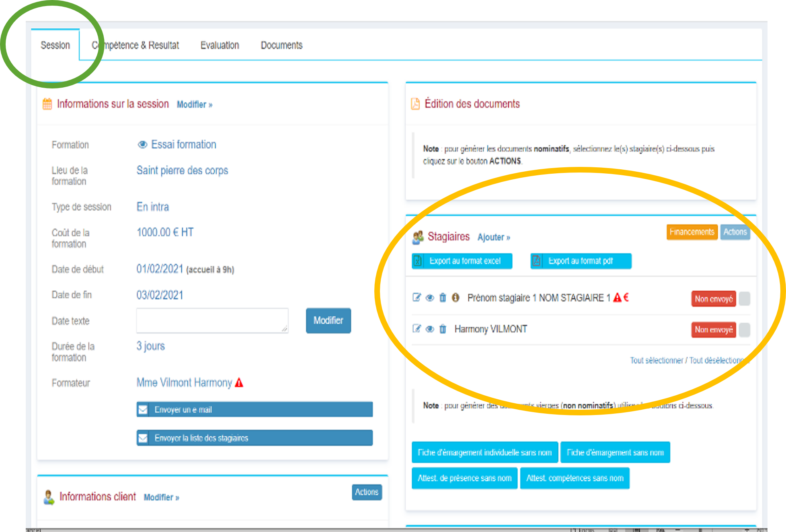The image size is (786, 532).
Task: Click the eye icon next to Essai formation
Action: [142, 145]
